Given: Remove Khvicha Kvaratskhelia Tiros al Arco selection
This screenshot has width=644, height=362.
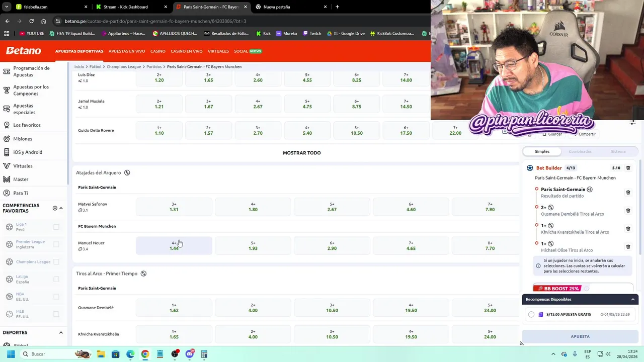Looking at the screenshot, I should pyautogui.click(x=628, y=229).
